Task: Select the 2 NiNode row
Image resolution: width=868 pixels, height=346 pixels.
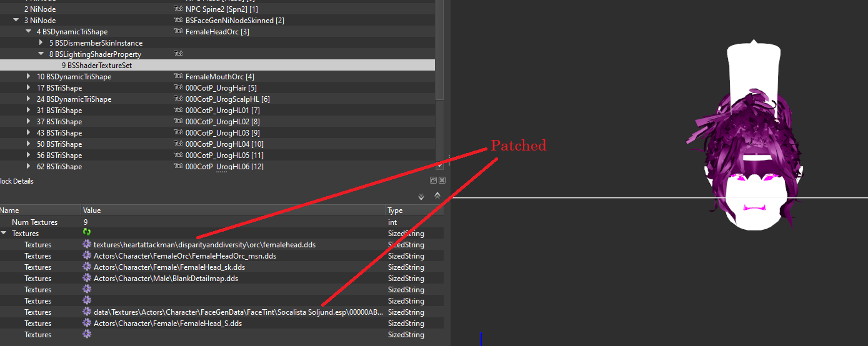Action: [x=217, y=9]
